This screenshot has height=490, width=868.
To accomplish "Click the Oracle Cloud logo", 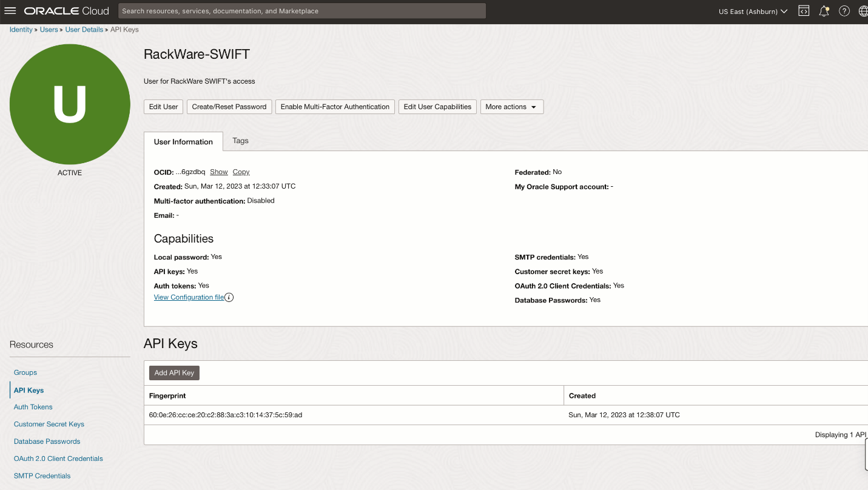I will [67, 11].
